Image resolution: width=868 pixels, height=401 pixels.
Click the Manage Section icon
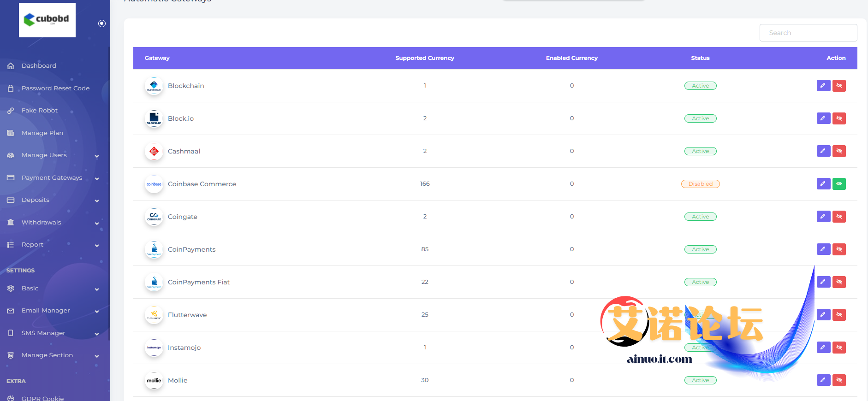click(11, 355)
